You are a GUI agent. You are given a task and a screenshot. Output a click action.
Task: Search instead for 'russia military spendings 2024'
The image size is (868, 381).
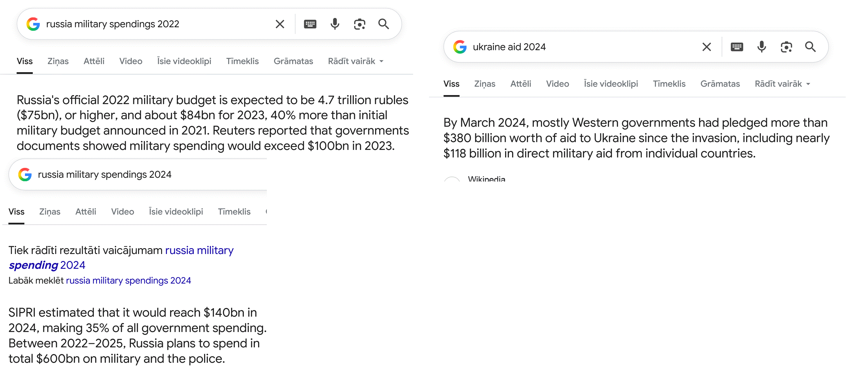point(128,281)
